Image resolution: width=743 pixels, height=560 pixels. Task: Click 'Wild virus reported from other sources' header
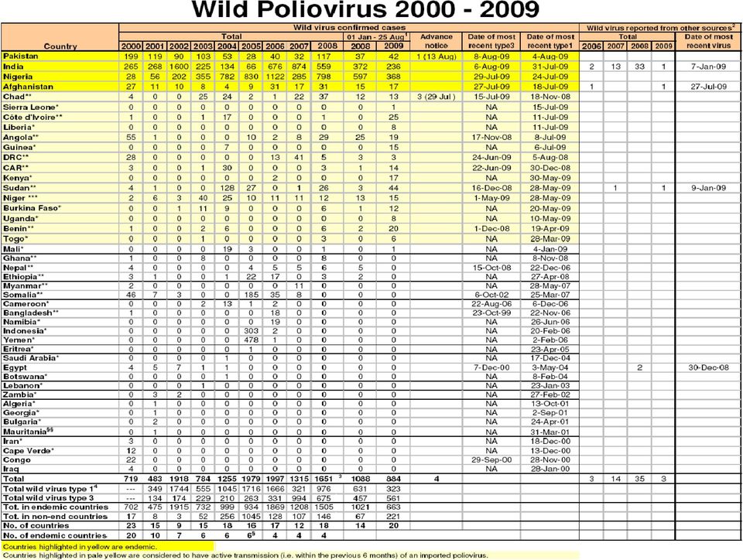(x=660, y=28)
